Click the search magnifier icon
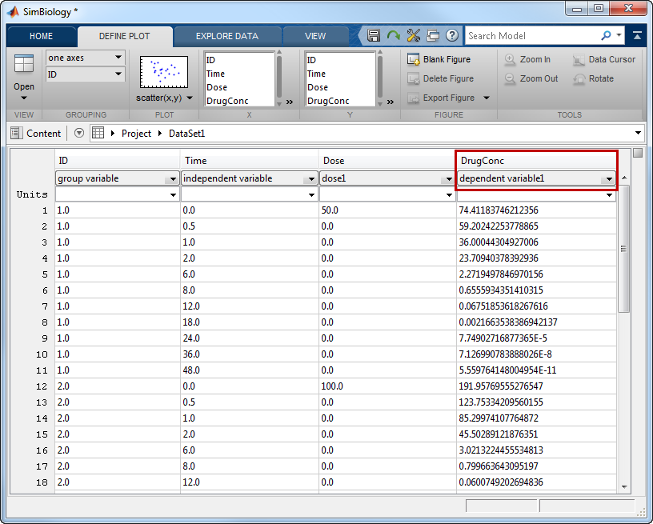The width and height of the screenshot is (653, 524). [x=606, y=35]
